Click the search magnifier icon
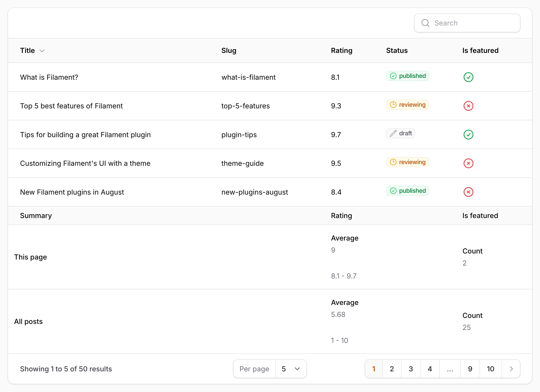This screenshot has width=540, height=392. pyautogui.click(x=425, y=23)
